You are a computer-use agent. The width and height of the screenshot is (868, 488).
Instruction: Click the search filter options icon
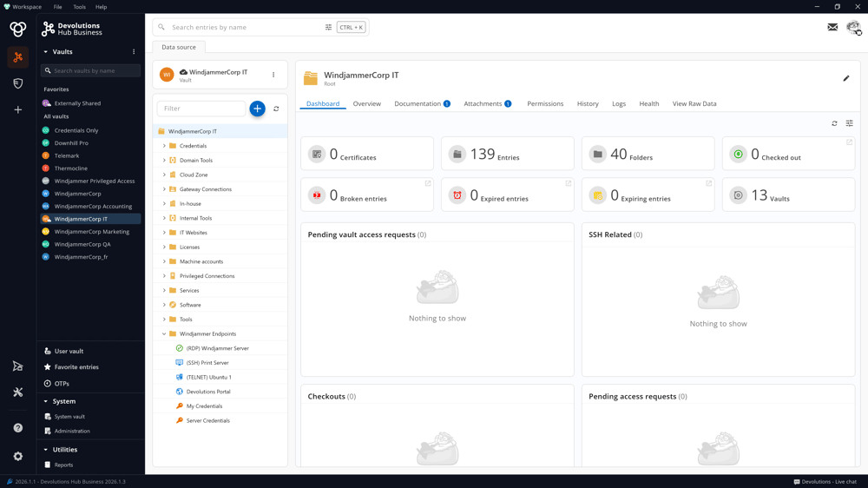328,27
